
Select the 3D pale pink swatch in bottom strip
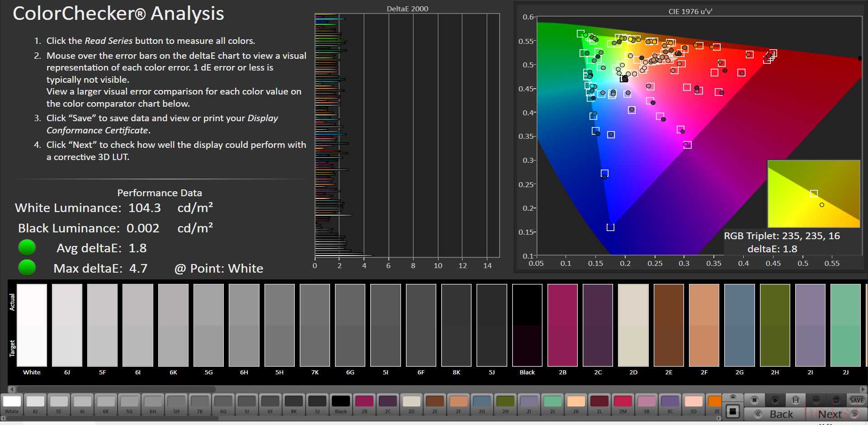click(x=693, y=405)
